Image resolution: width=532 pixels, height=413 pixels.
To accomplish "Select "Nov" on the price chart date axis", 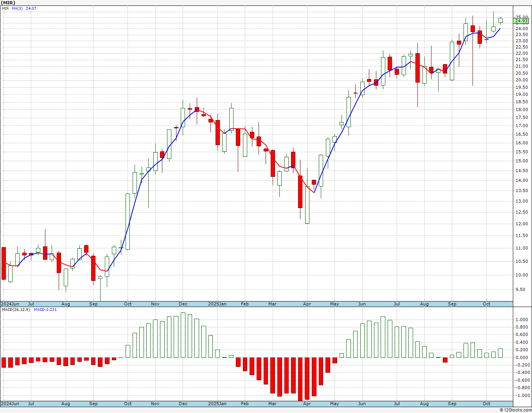I will tap(155, 304).
